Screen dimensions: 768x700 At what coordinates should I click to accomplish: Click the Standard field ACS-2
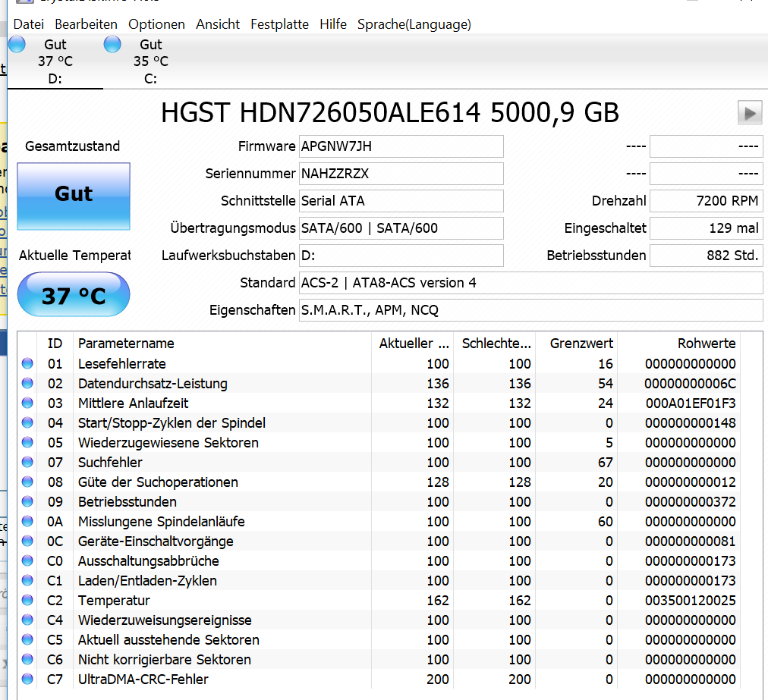531,283
